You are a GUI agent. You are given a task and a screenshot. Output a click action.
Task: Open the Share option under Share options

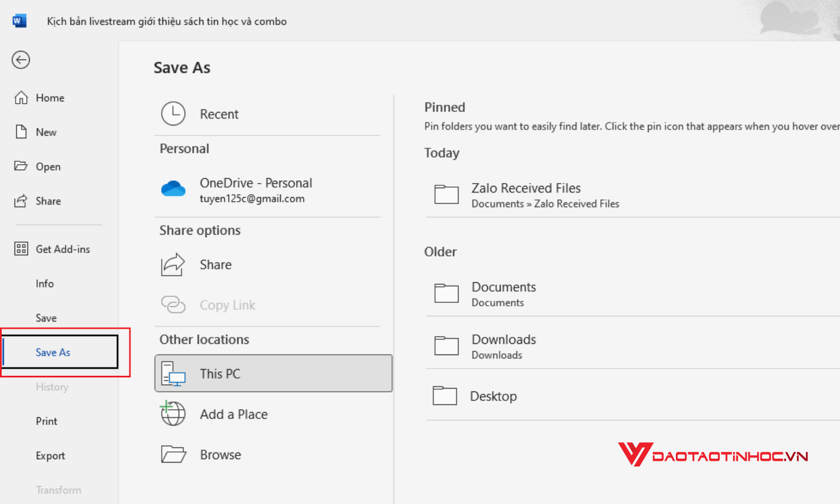(x=216, y=265)
